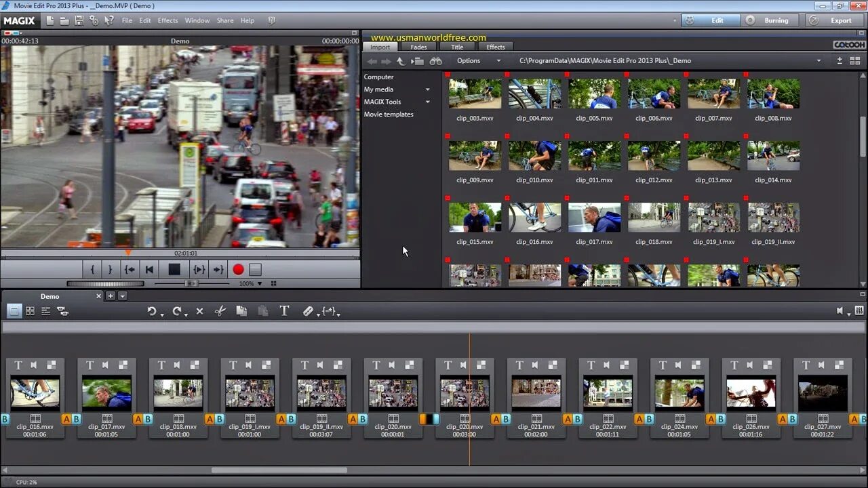Open the Share menu
The width and height of the screenshot is (868, 488).
[x=225, y=20]
